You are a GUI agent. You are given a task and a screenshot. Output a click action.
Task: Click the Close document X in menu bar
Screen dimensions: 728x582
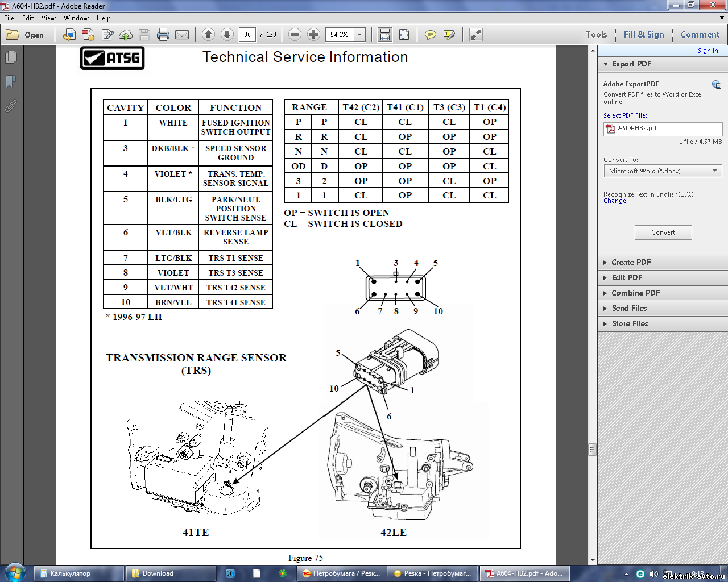[722, 18]
